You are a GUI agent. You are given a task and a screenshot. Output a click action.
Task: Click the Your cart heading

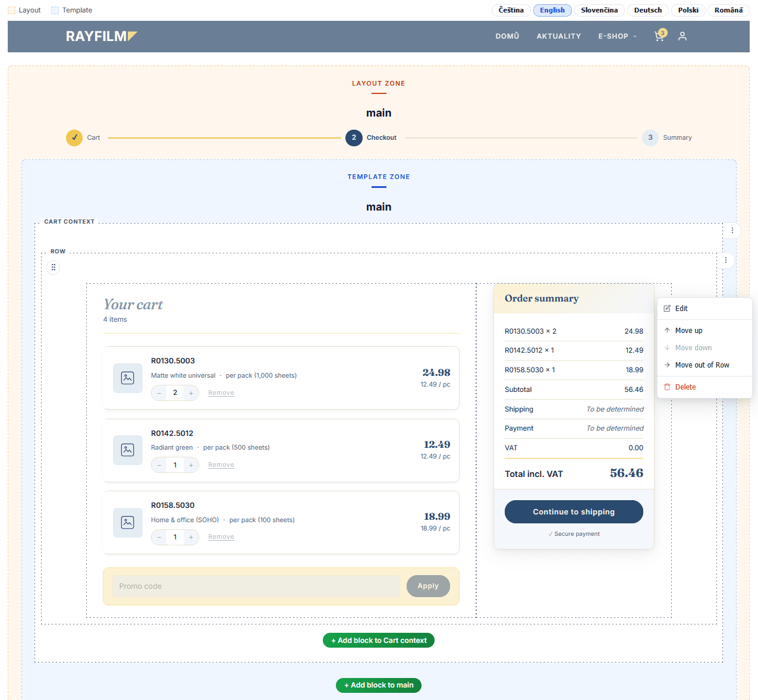coord(133,305)
